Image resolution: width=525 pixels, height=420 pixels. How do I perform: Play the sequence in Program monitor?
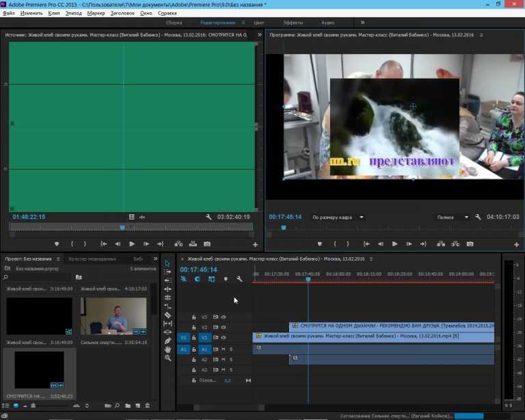coord(395,244)
